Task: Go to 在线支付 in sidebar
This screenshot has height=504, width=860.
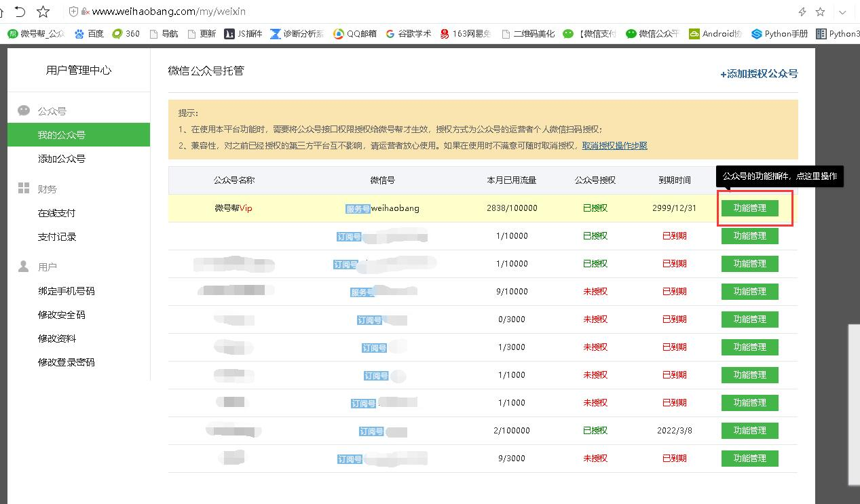Action: point(57,213)
